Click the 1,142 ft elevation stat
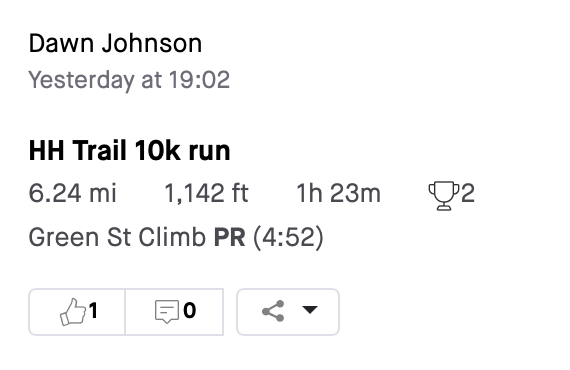 (206, 193)
